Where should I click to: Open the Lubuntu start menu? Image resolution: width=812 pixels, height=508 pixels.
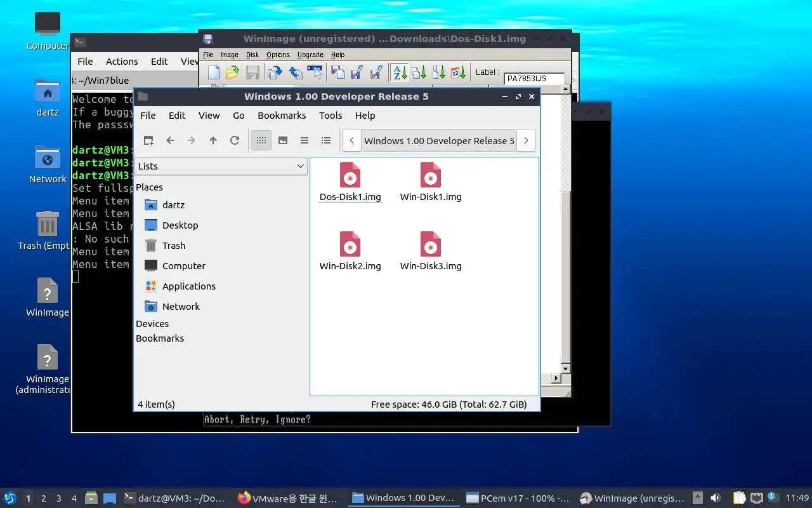tap(10, 498)
